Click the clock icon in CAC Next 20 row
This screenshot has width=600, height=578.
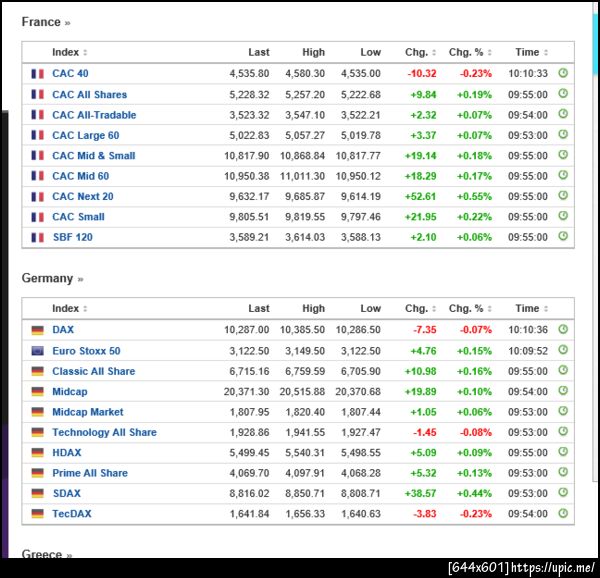click(x=562, y=196)
